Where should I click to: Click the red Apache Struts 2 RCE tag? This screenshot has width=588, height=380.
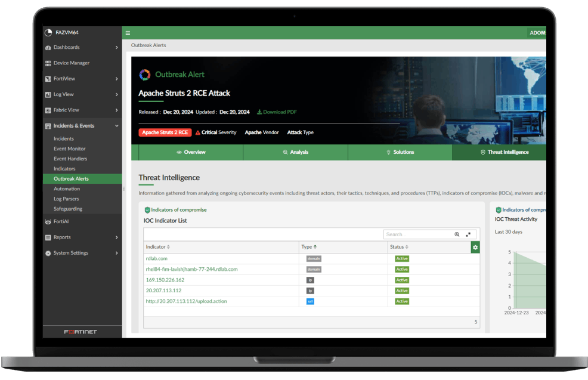[165, 132]
